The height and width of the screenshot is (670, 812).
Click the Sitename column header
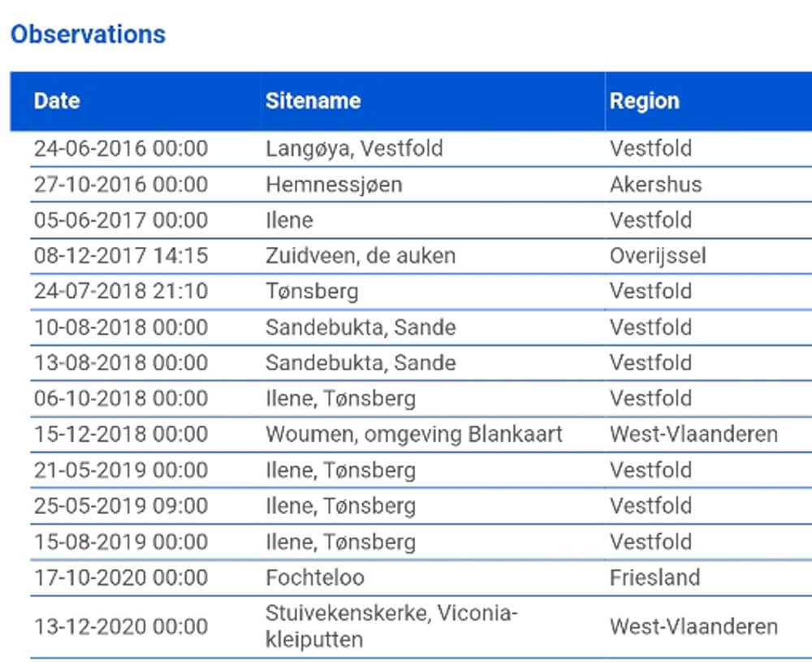tap(313, 101)
